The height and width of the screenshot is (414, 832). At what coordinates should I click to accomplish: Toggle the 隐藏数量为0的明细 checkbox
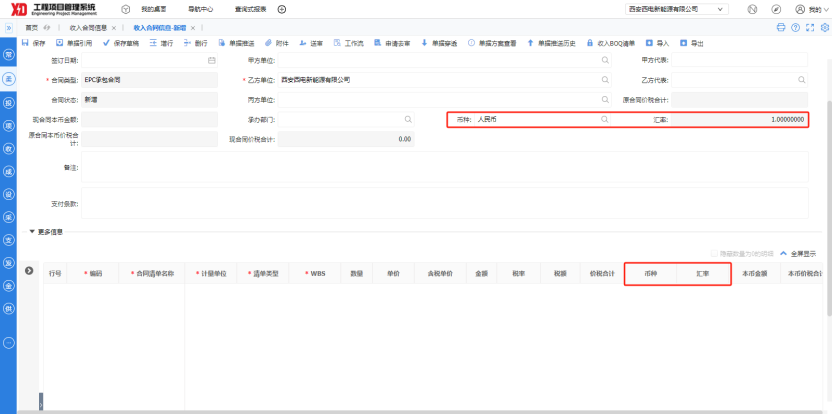[713, 254]
